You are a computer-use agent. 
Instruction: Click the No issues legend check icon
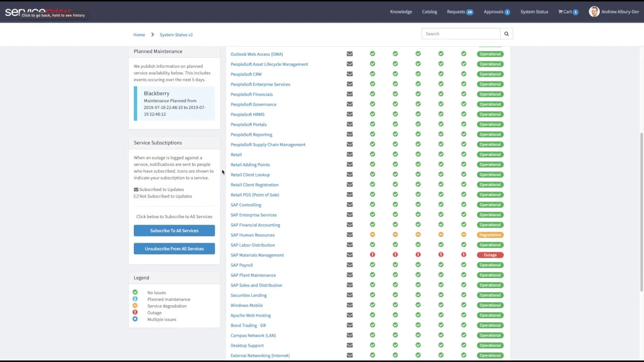pos(135,292)
